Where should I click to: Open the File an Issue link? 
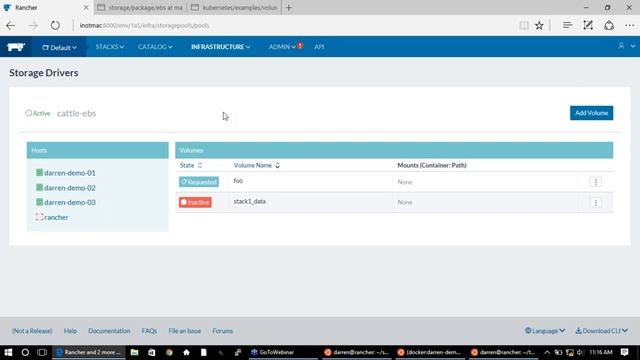(x=184, y=331)
